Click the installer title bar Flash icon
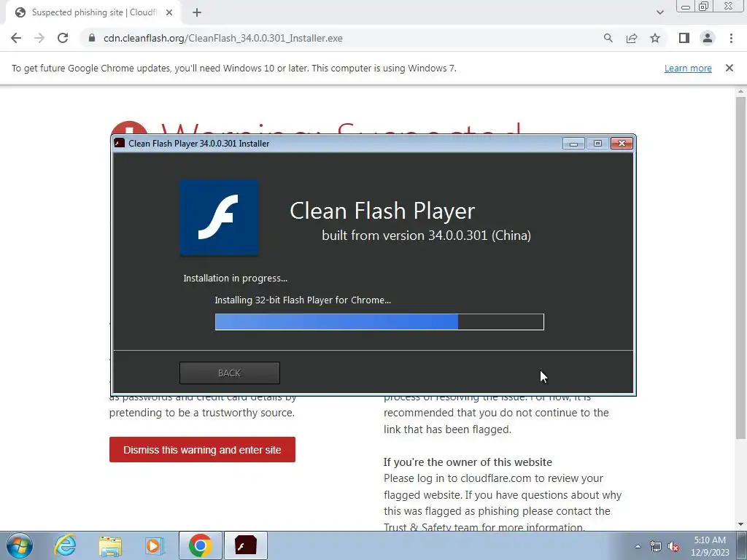Screen dimensions: 747x560 120,144
